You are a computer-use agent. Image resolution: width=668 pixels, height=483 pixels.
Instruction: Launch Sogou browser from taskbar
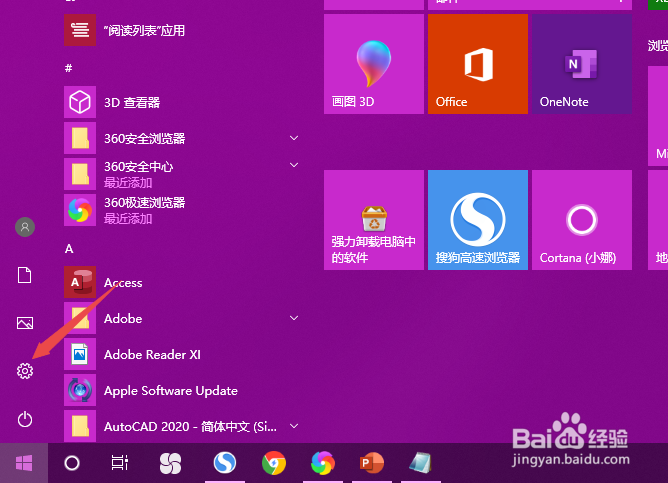pyautogui.click(x=225, y=463)
